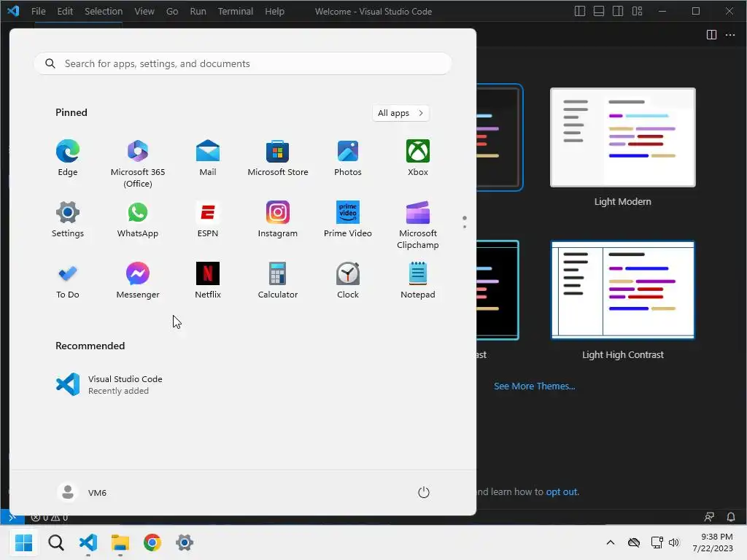The height and width of the screenshot is (560, 747).
Task: Open the Run menu
Action: [x=198, y=11]
